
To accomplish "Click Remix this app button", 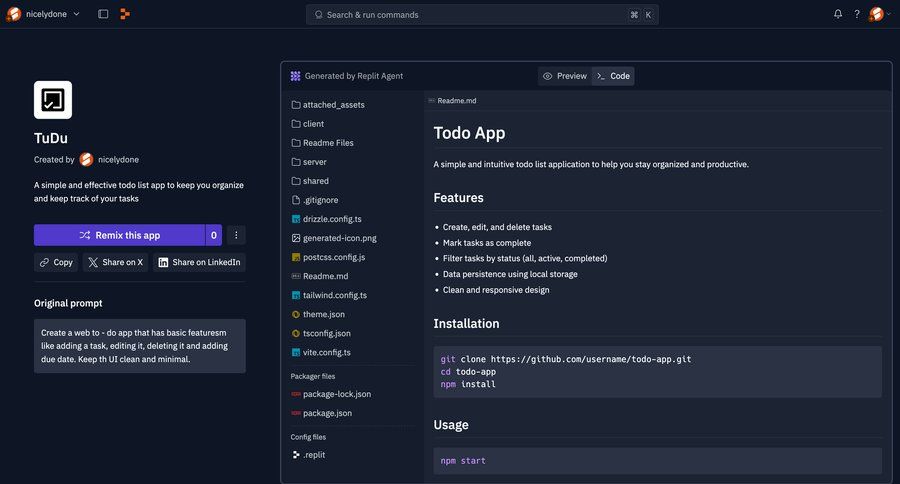I will point(119,235).
